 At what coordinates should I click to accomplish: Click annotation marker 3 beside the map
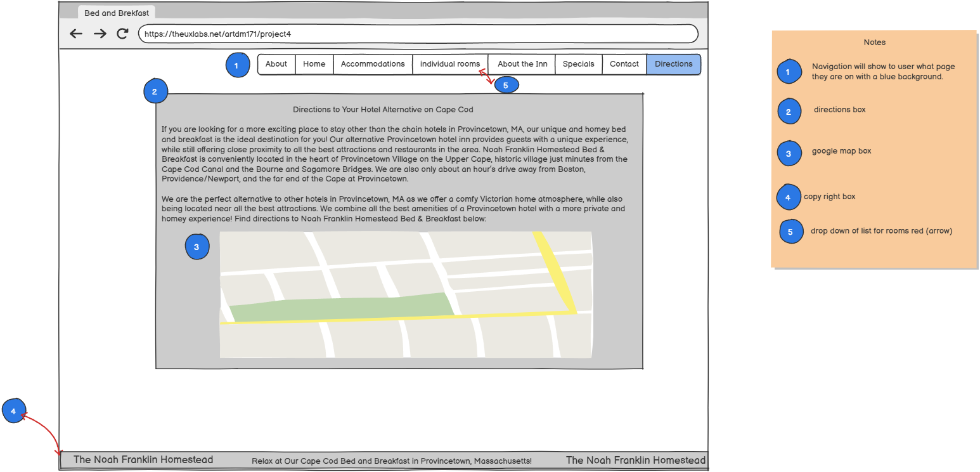197,246
